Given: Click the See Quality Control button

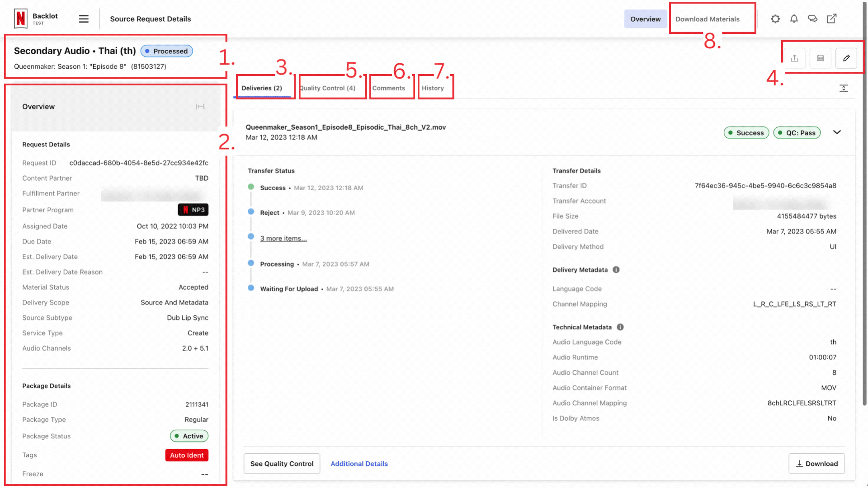Looking at the screenshot, I should coord(282,464).
